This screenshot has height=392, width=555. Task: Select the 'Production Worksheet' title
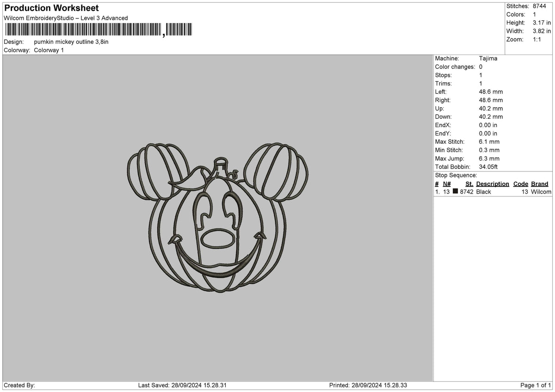[51, 8]
